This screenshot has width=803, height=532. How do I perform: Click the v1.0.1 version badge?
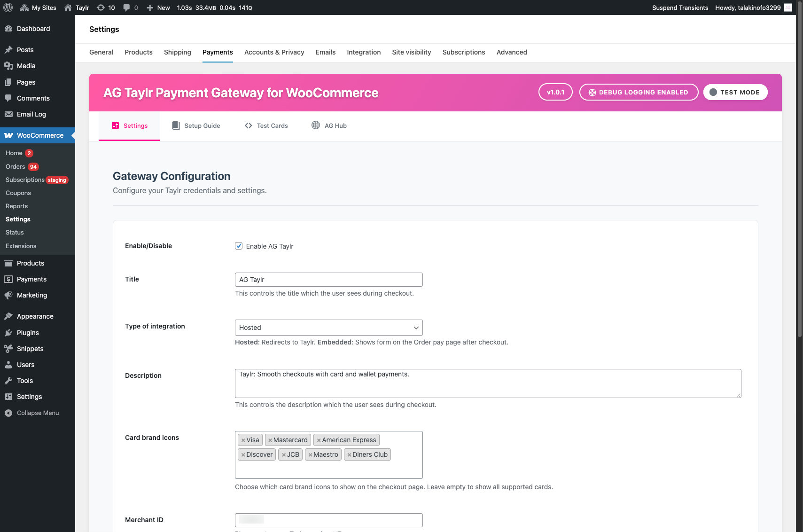(555, 92)
